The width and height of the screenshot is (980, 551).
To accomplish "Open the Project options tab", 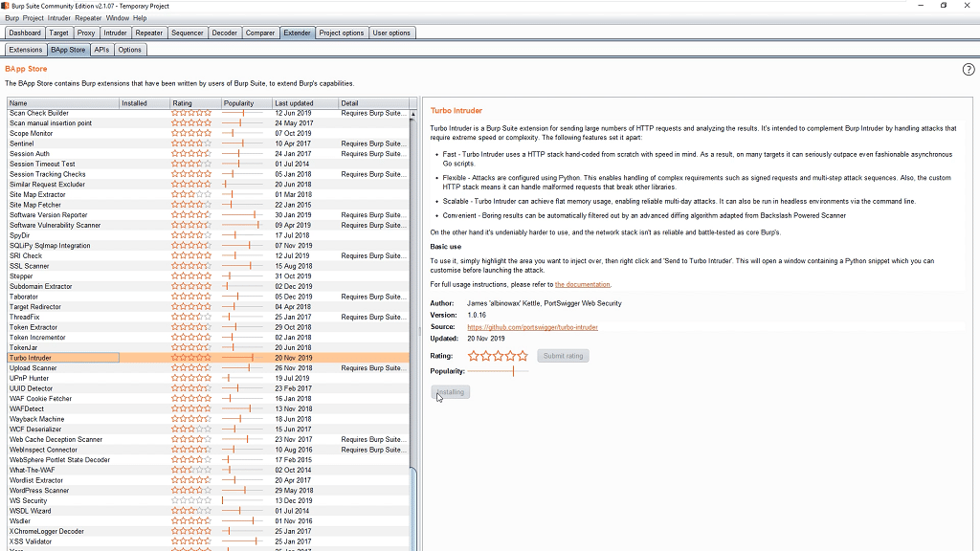I will (x=342, y=33).
